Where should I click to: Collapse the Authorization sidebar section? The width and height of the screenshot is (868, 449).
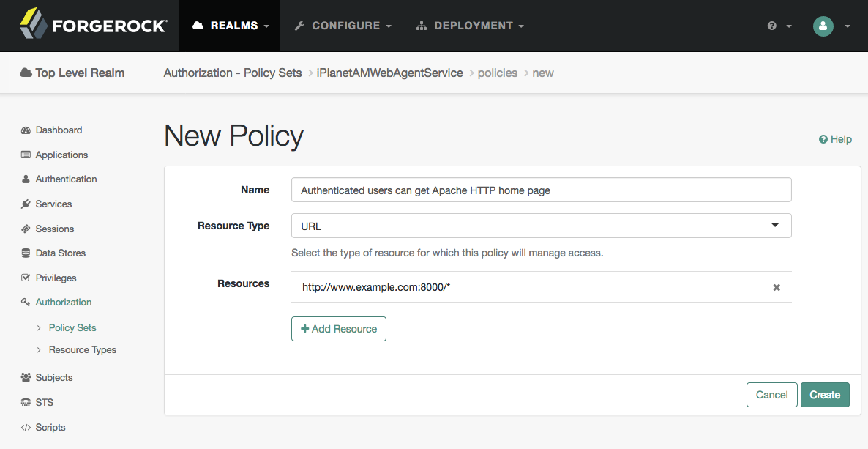[x=64, y=302]
